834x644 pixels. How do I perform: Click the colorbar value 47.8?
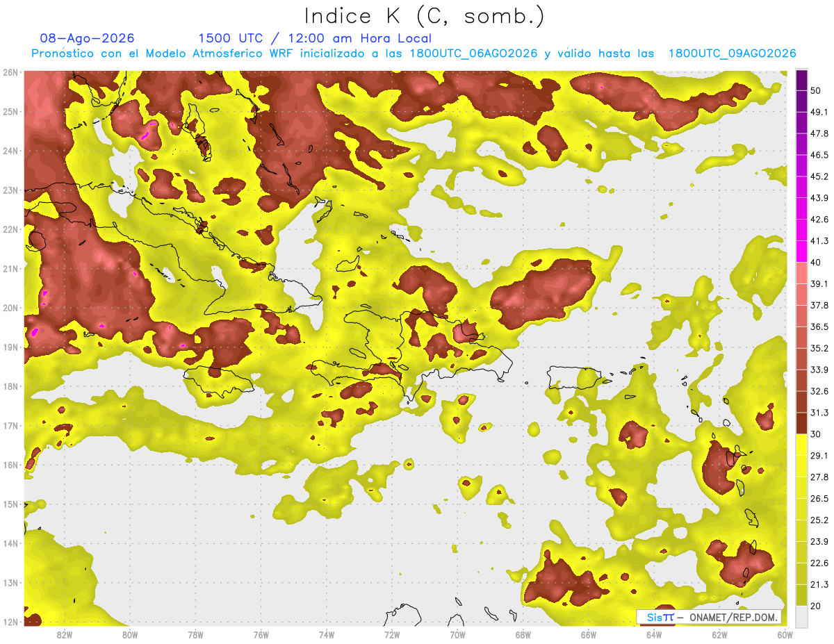click(819, 133)
